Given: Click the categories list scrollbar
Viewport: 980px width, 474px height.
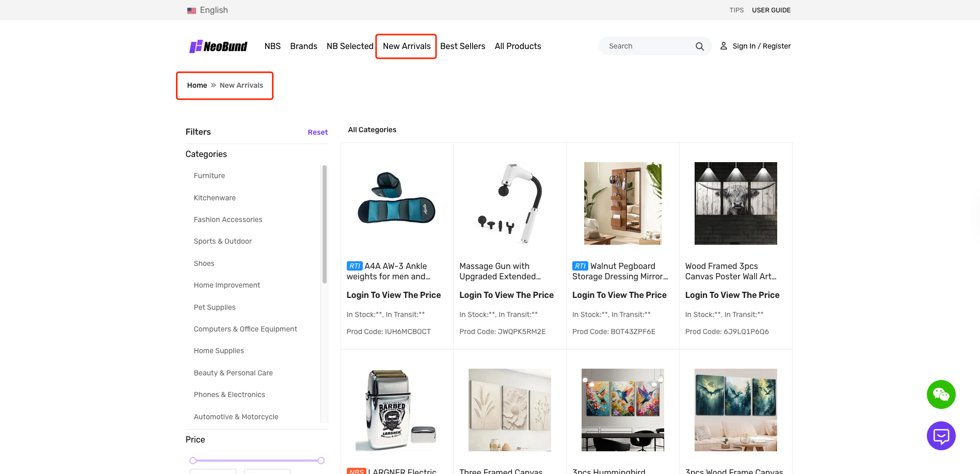Looking at the screenshot, I should click(x=325, y=225).
